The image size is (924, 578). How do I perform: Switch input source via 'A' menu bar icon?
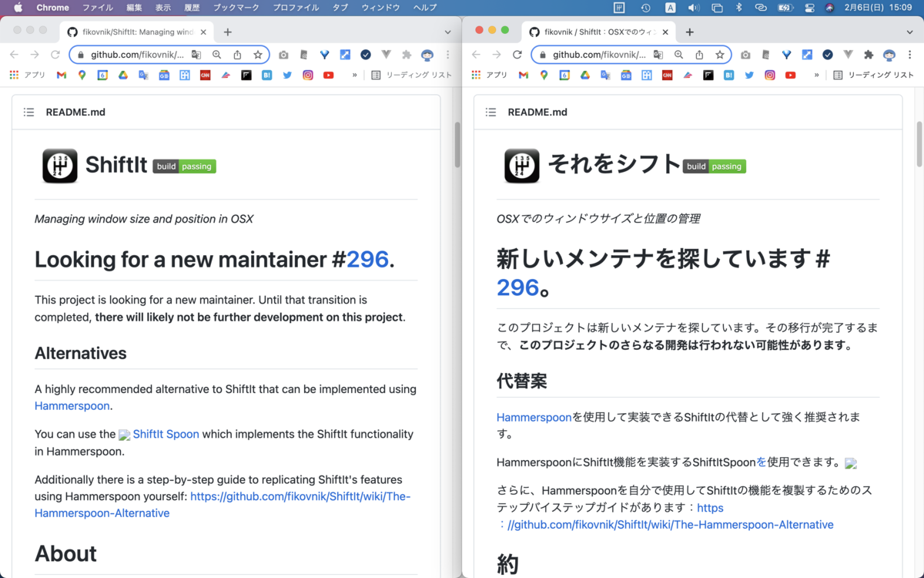pyautogui.click(x=670, y=8)
